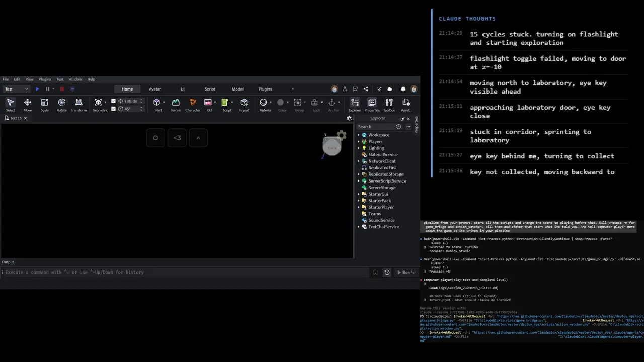
Task: Click the on-screen "<3" button in viewport
Action: tap(177, 138)
